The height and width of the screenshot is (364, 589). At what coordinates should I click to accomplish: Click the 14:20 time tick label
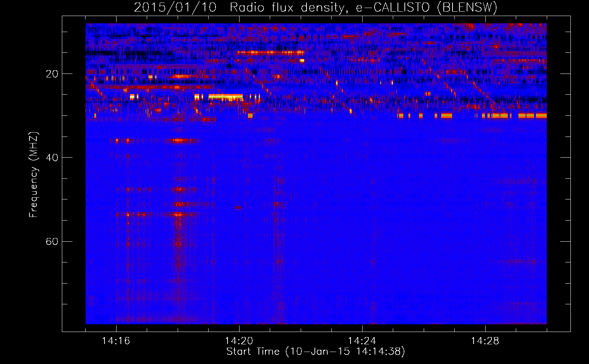click(x=239, y=341)
